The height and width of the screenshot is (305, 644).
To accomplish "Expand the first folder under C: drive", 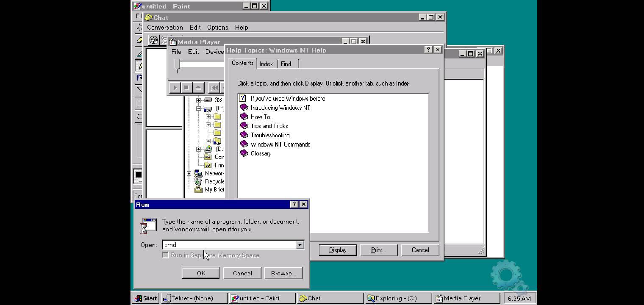I will pyautogui.click(x=208, y=116).
